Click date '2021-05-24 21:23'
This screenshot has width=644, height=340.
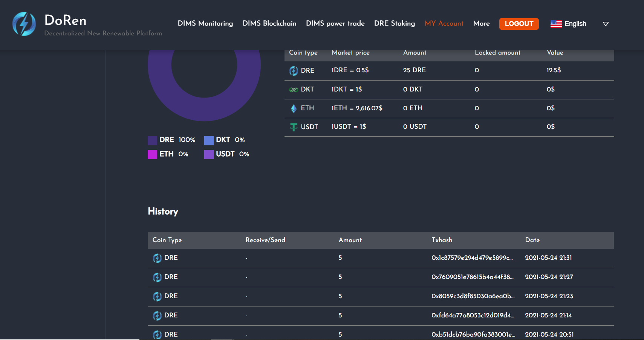click(549, 296)
